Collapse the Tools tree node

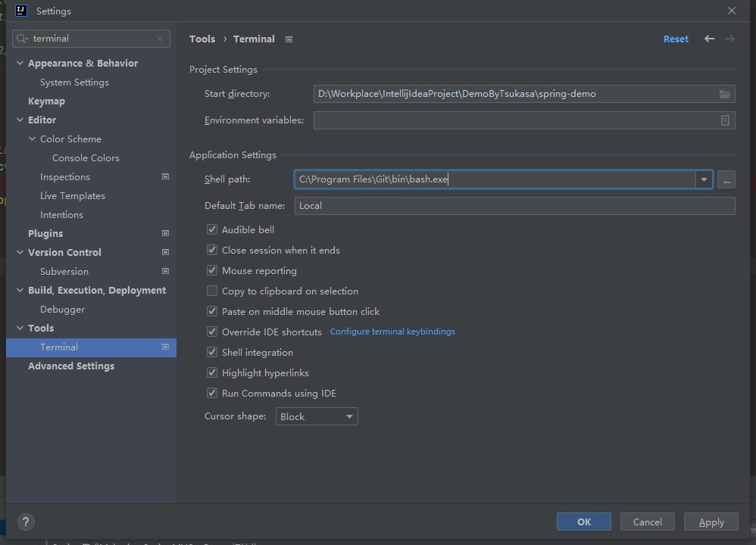coord(20,329)
